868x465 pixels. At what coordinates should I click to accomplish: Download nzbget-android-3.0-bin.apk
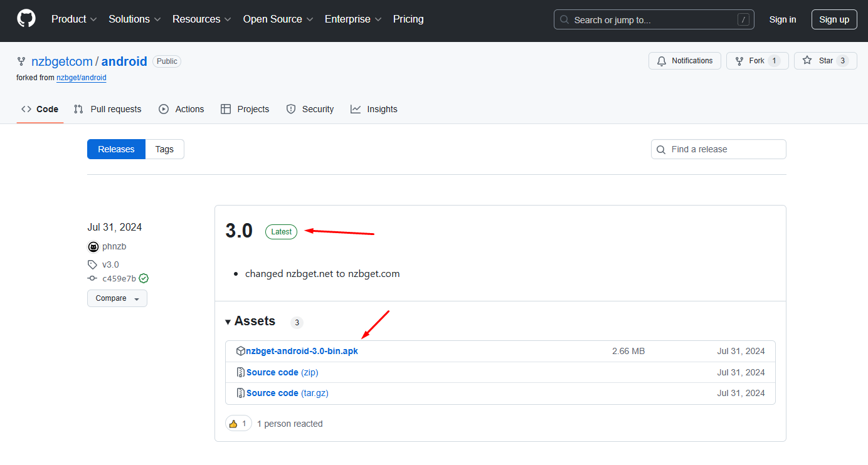[302, 352]
